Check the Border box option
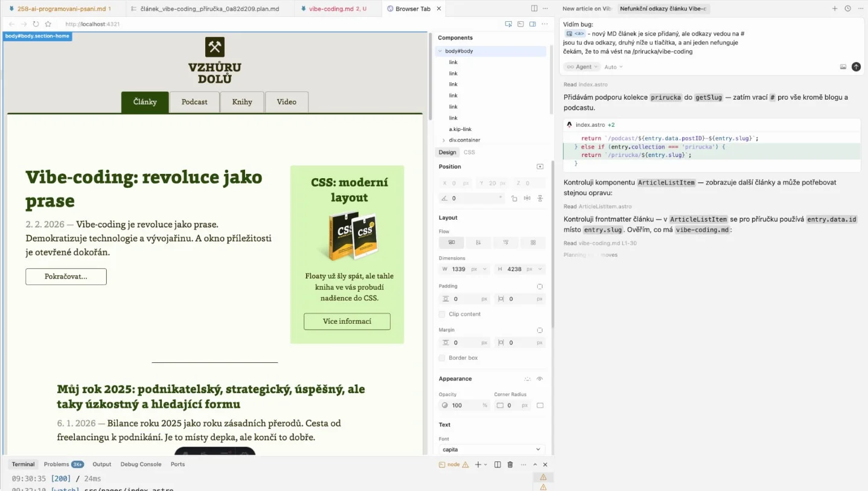Image resolution: width=868 pixels, height=491 pixels. (442, 358)
